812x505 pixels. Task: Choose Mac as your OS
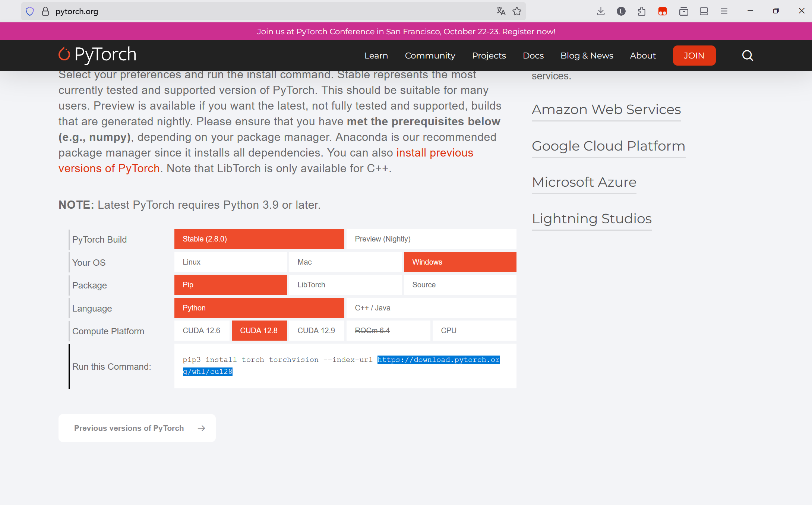pos(345,262)
